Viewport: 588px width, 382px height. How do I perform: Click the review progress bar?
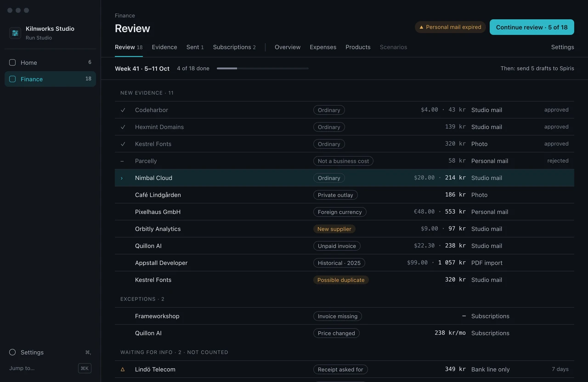[x=263, y=68]
